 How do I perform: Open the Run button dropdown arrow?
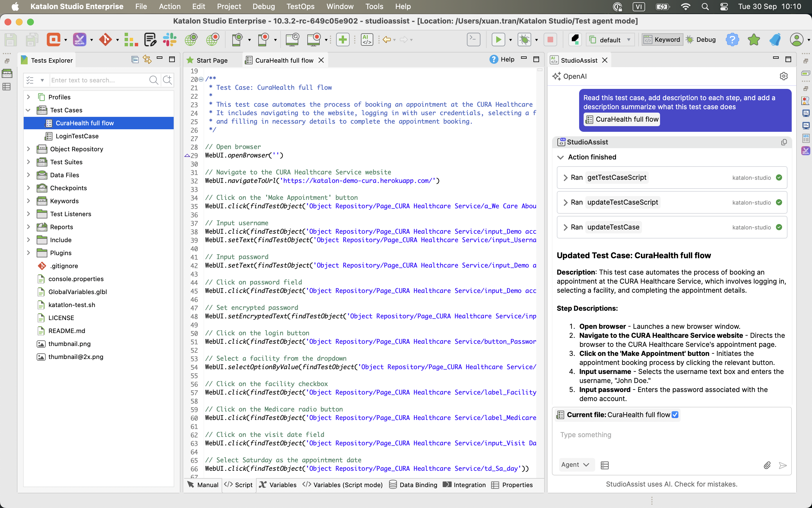pyautogui.click(x=511, y=40)
